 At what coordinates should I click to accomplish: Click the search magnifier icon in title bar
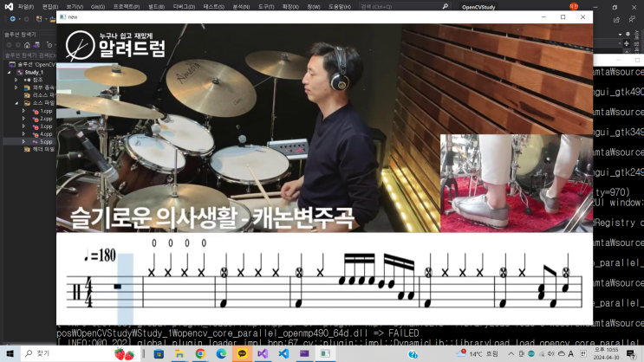click(x=445, y=7)
